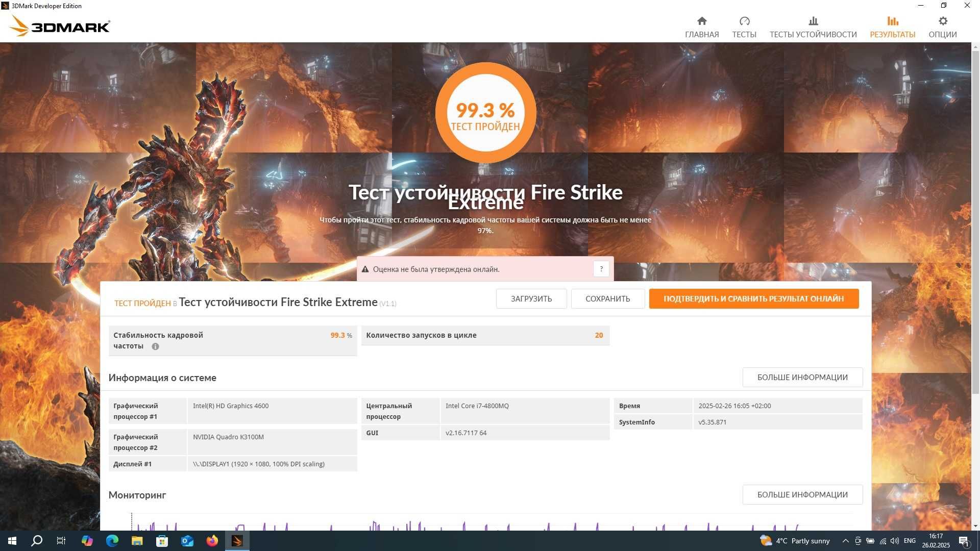Click the show desktop strip
980x551 pixels.
point(978,541)
